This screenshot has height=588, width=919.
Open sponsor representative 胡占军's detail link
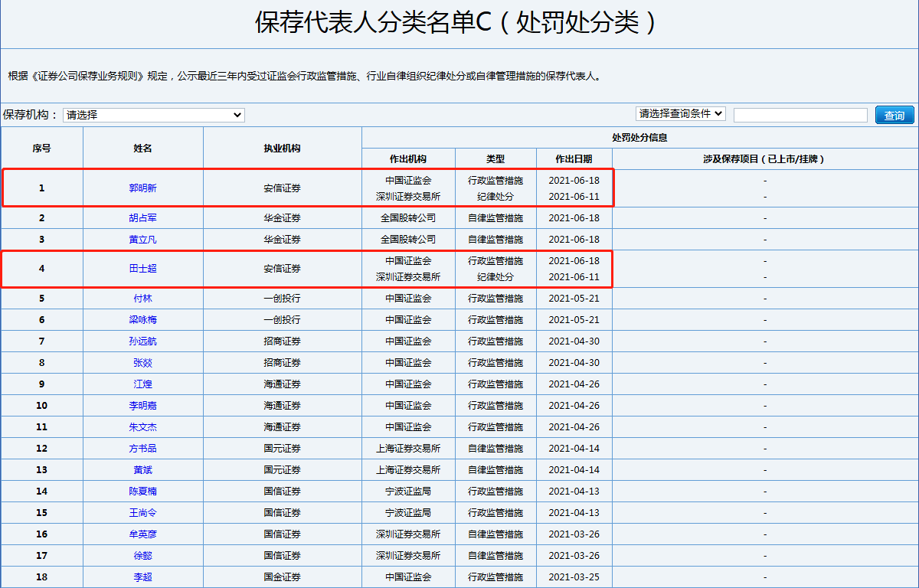click(x=142, y=217)
